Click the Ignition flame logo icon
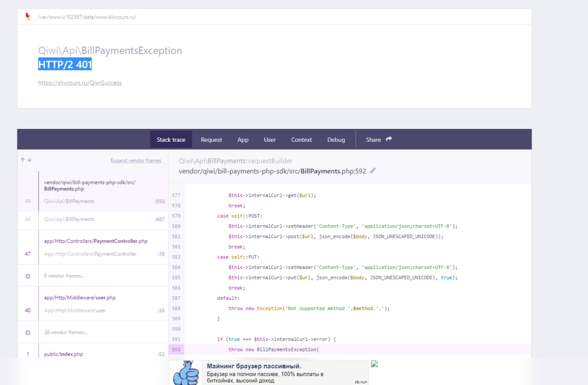The image size is (588, 385). 28,17
